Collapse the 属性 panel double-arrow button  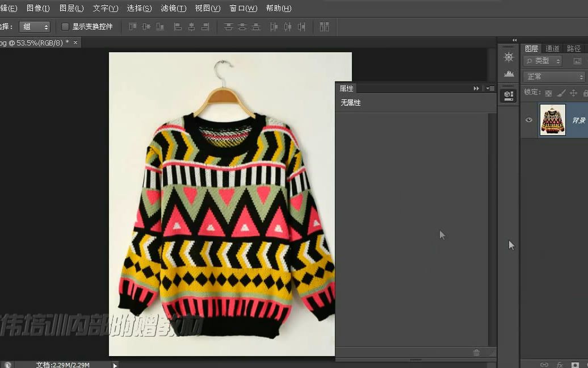(x=476, y=88)
